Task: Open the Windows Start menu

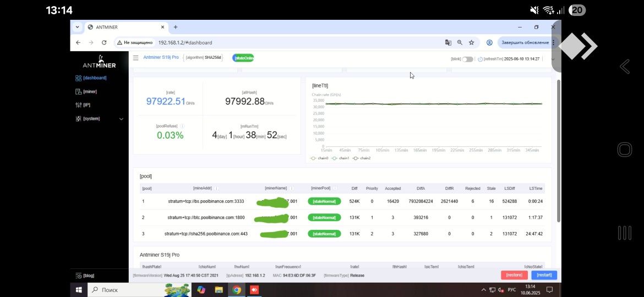Action: point(79,290)
